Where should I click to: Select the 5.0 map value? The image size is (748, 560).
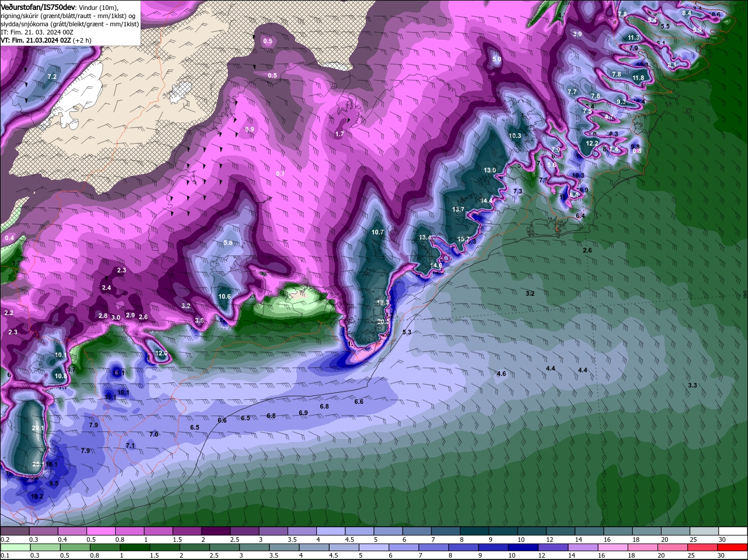coord(497,59)
